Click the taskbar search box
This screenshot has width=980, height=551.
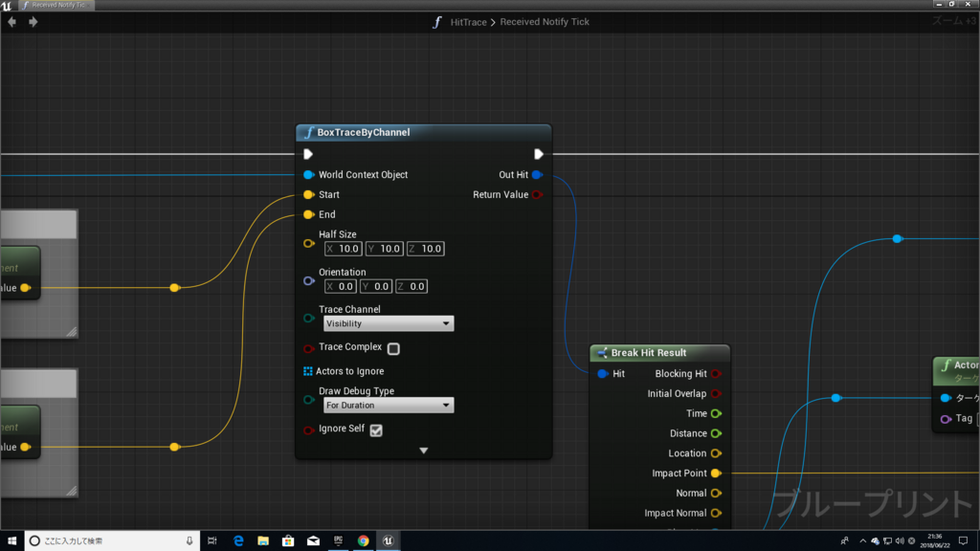click(x=113, y=541)
